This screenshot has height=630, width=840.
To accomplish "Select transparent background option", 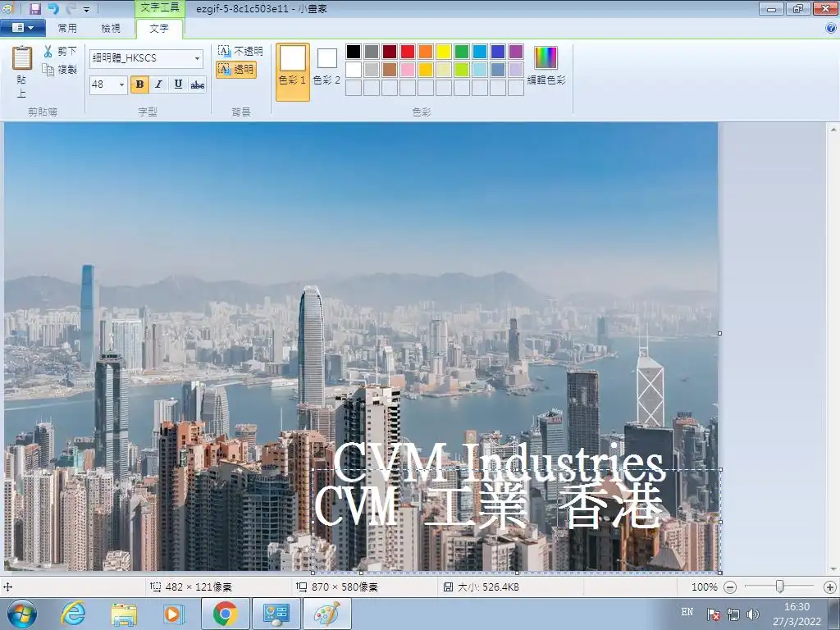I will pos(236,69).
